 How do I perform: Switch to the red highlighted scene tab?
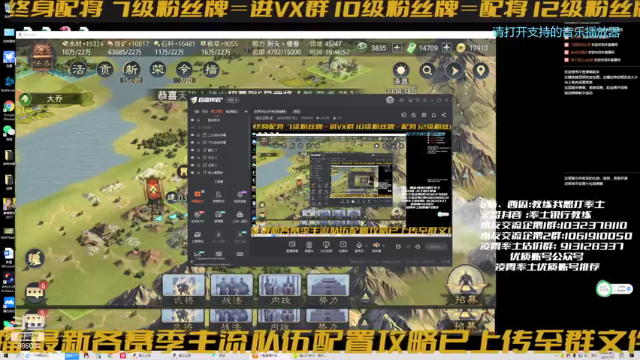[217, 111]
